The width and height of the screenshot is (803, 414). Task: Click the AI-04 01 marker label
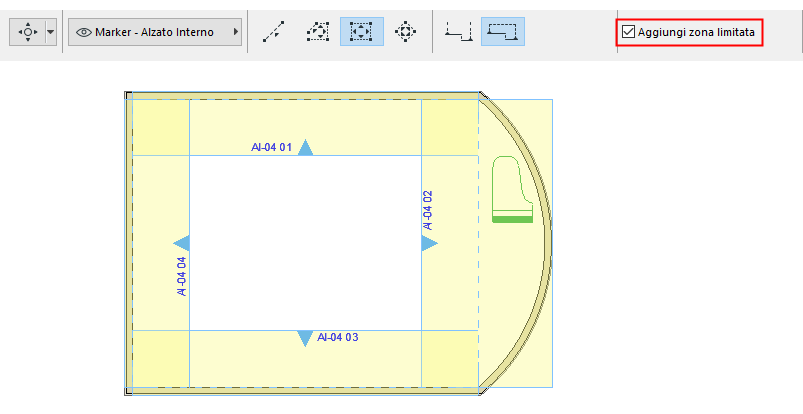(271, 148)
